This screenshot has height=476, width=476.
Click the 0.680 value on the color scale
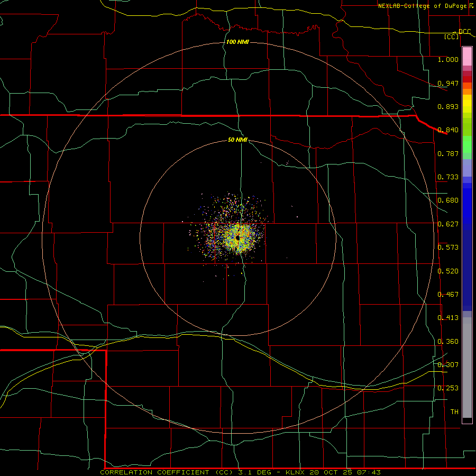point(448,200)
